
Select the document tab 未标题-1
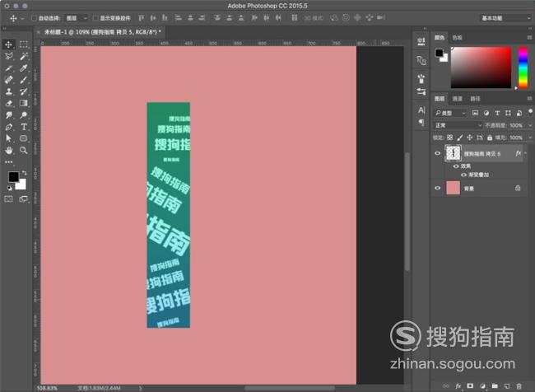(102, 32)
